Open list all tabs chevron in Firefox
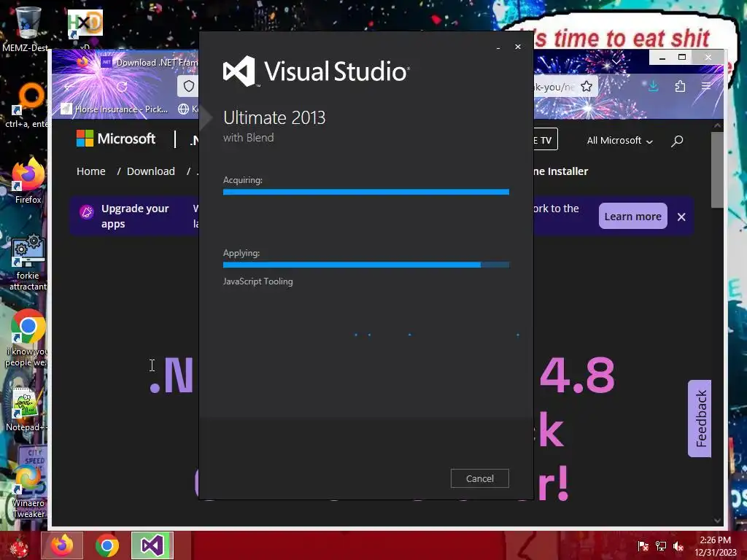This screenshot has height=560, width=747. (616, 61)
